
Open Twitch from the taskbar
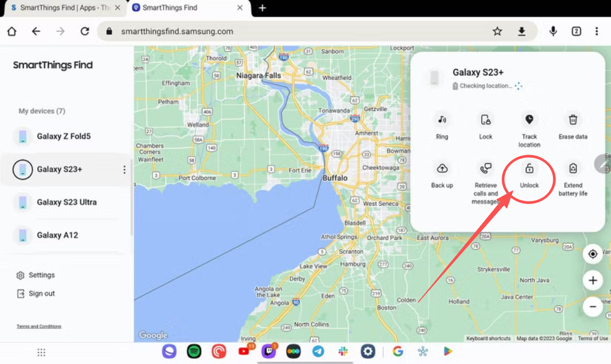(x=269, y=352)
